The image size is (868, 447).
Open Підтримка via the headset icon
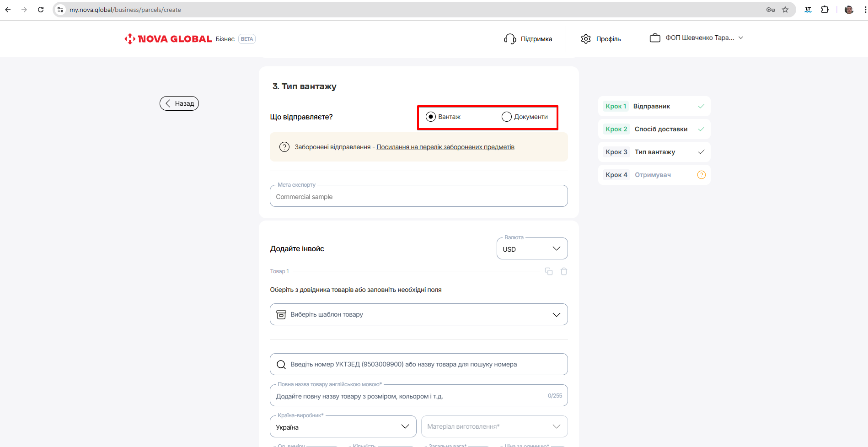click(x=510, y=39)
